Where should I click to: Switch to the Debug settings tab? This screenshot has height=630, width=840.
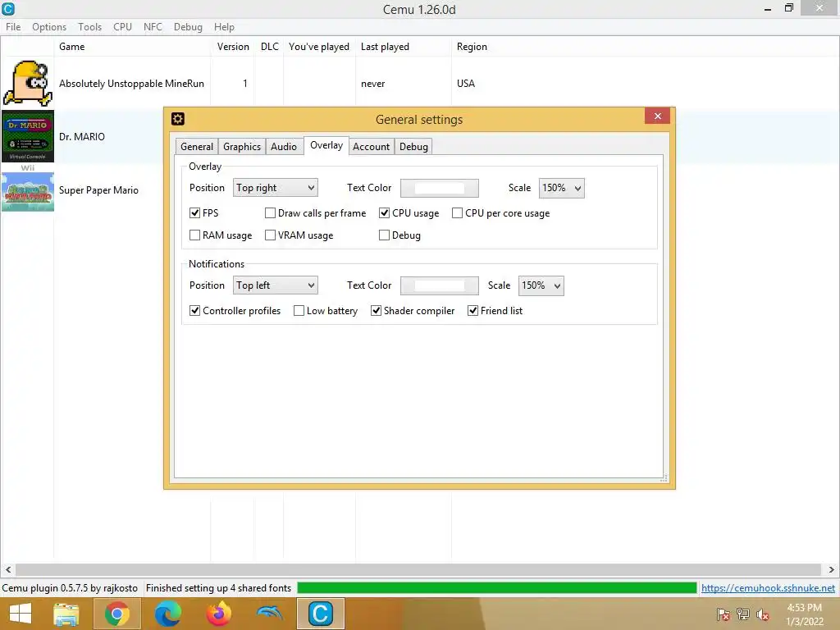(x=413, y=147)
